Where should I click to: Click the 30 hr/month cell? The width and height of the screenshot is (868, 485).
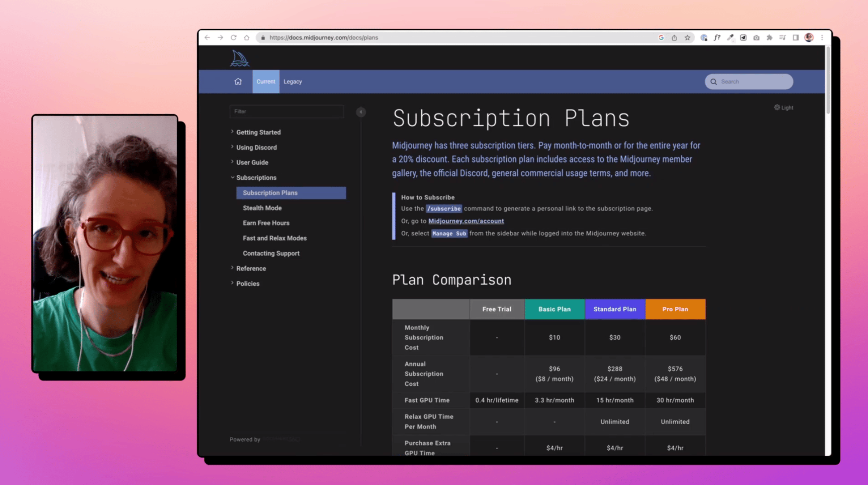pyautogui.click(x=675, y=400)
